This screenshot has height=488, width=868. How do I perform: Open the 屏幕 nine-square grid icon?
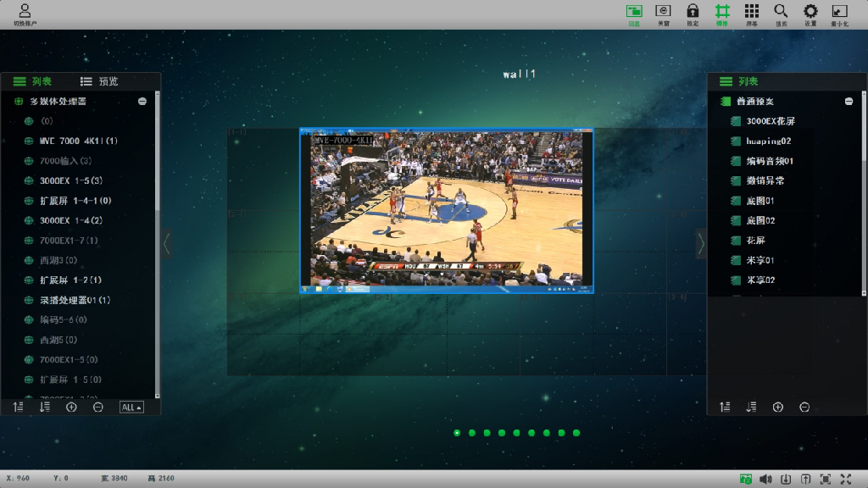point(752,15)
